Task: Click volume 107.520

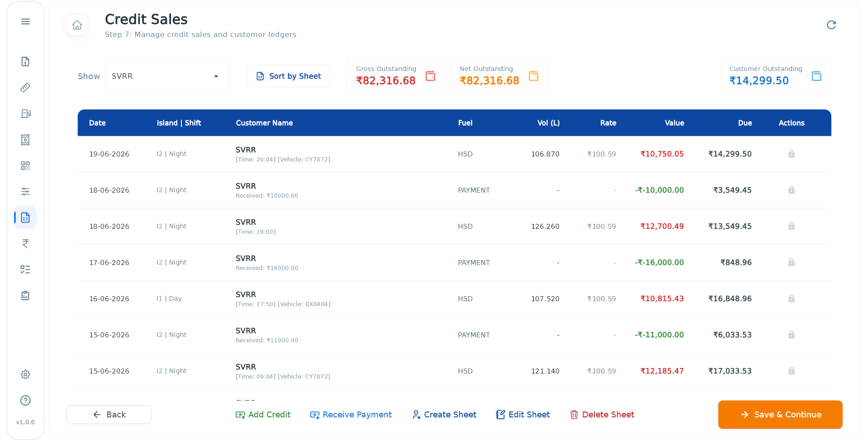Action: (545, 299)
